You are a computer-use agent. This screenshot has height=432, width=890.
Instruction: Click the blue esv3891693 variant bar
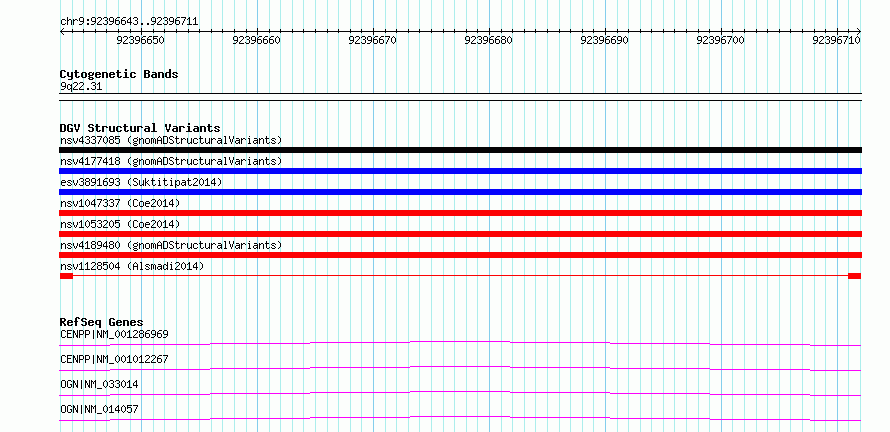[x=460, y=192]
